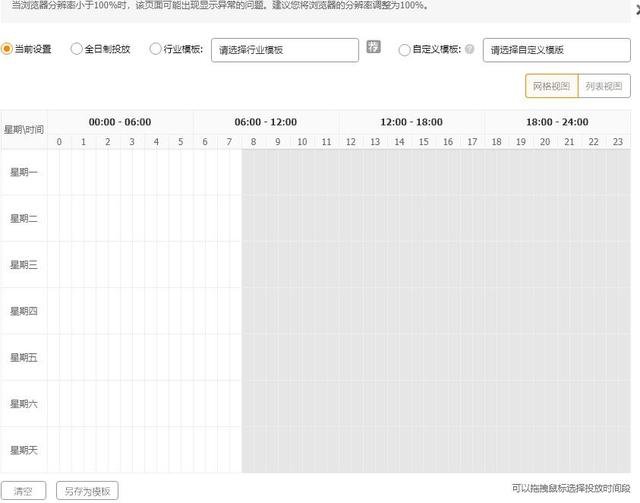Click the 星期天 row label
The image size is (640, 503).
[x=24, y=450]
